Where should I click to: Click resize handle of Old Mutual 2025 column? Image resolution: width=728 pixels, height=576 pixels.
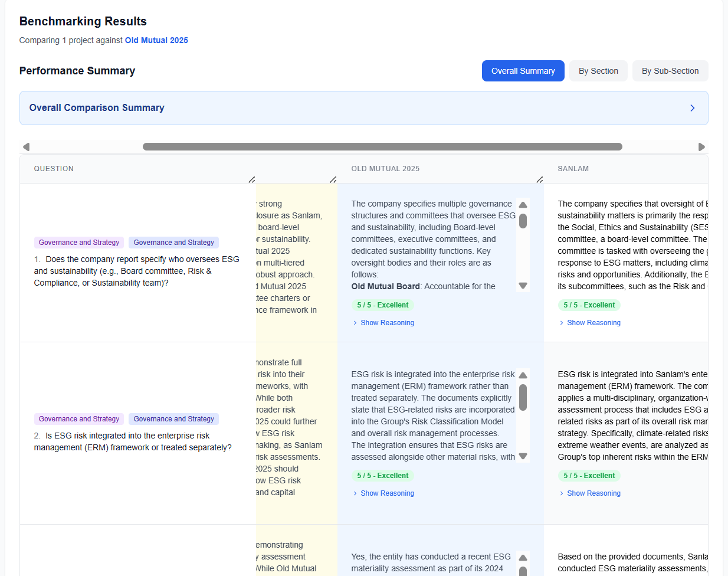pyautogui.click(x=539, y=179)
